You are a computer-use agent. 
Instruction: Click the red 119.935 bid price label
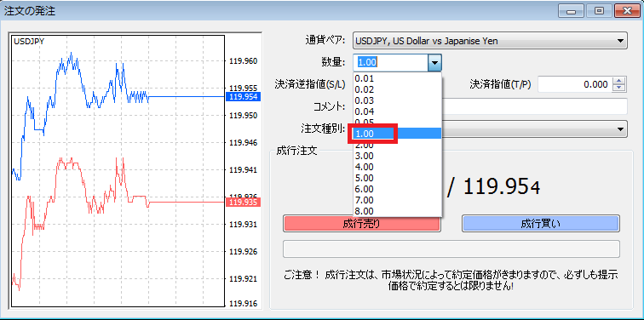243,203
